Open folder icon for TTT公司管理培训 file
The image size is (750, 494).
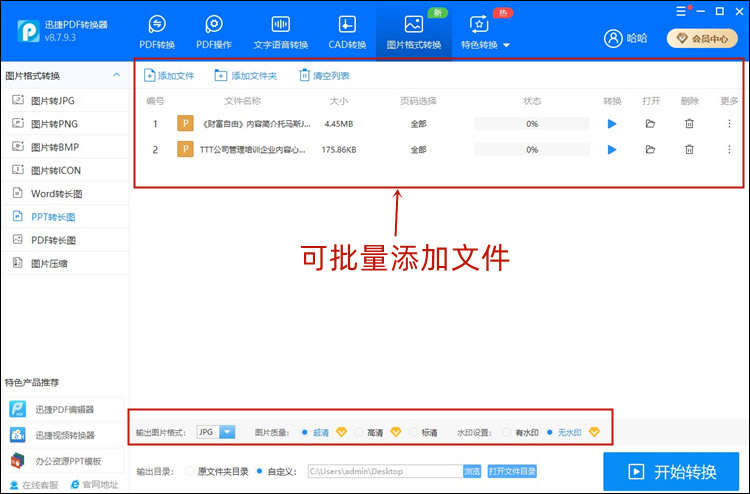pos(650,150)
